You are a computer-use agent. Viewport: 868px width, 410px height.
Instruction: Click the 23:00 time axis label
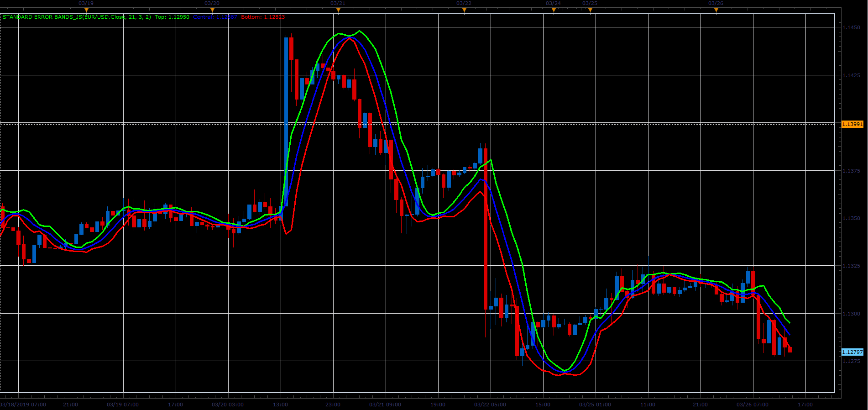pos(333,405)
